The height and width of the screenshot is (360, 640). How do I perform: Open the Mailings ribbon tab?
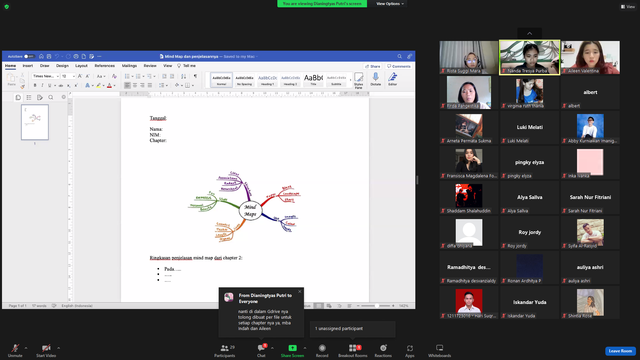click(129, 66)
